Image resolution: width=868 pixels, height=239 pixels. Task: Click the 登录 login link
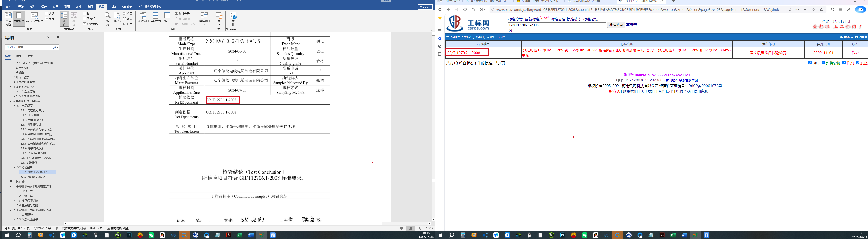836,22
